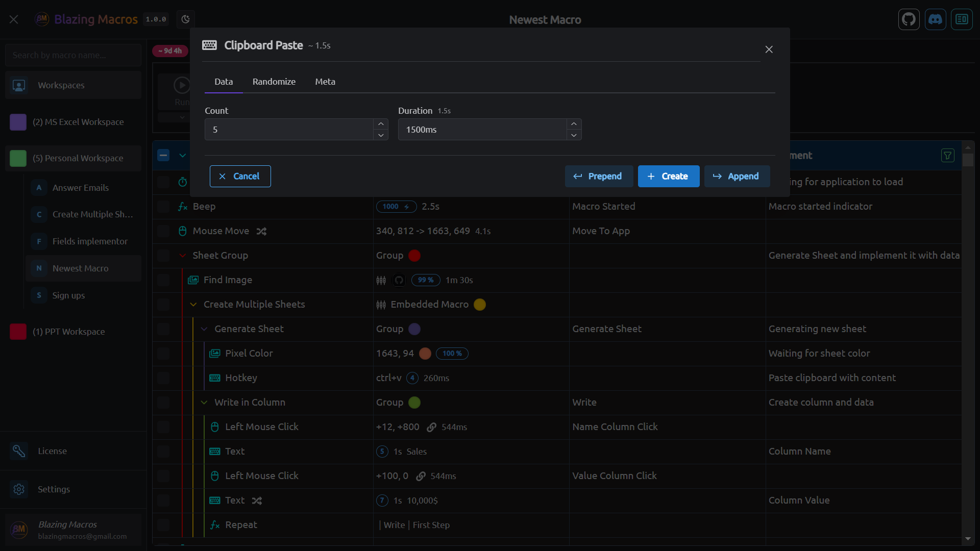Check the Find Image row checkbox
This screenshot has height=551, width=980.
click(x=163, y=280)
